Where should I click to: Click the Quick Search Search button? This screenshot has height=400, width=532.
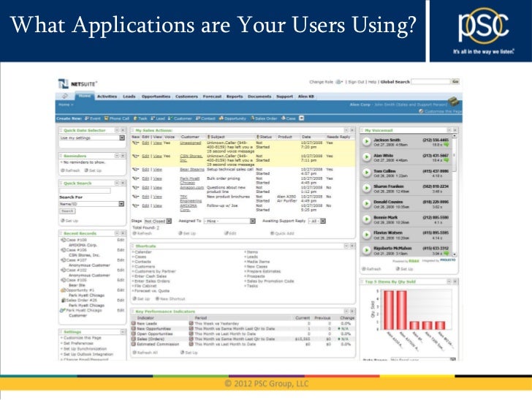click(x=67, y=211)
